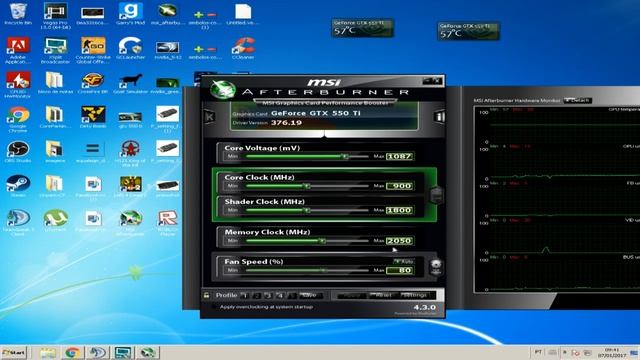This screenshot has height=360, width=640.
Task: Open Recycle Bin on the desktop
Action: (x=18, y=14)
